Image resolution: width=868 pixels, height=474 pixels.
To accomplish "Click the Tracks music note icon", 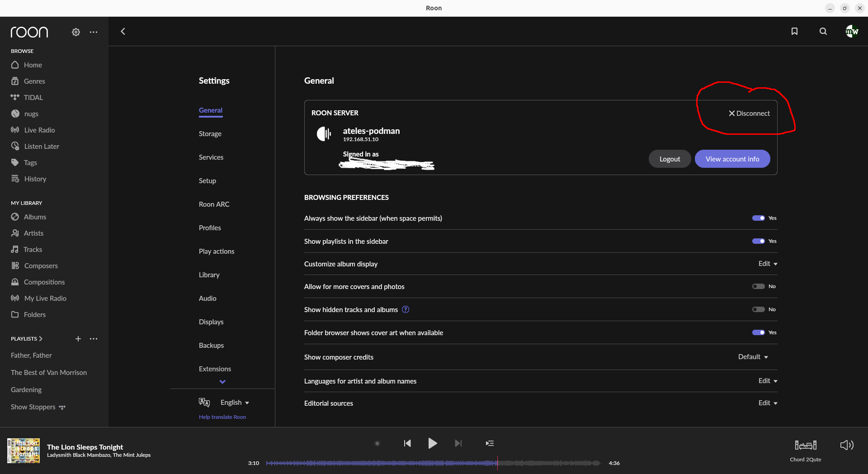I will tap(15, 249).
